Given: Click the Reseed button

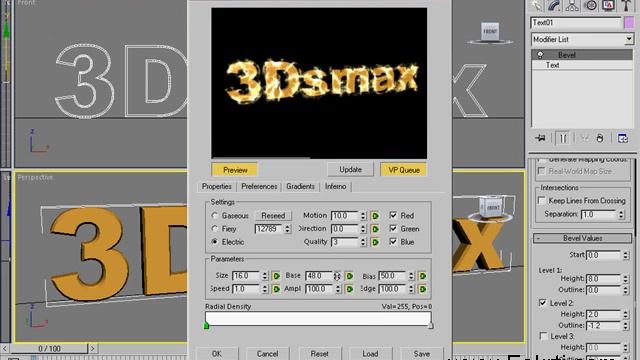Looking at the screenshot, I should [273, 215].
